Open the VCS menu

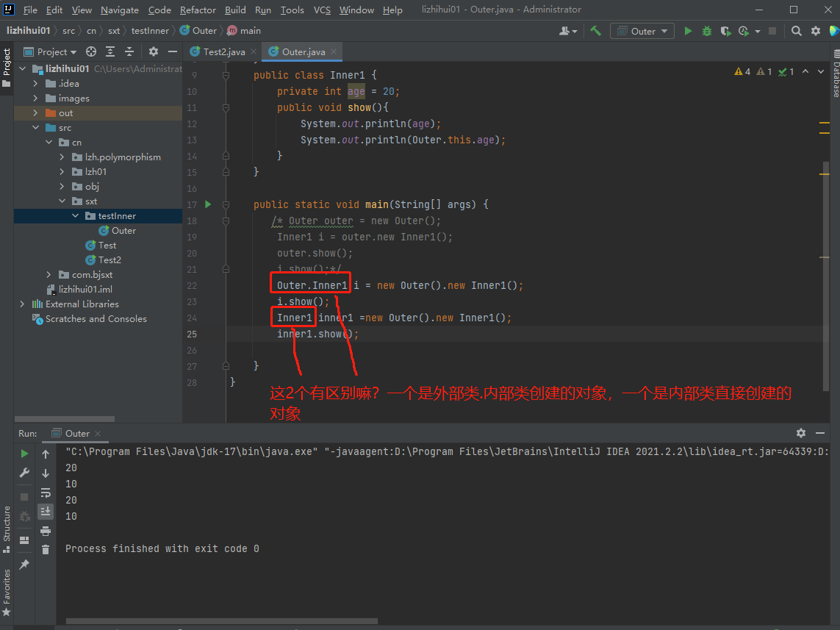[322, 10]
